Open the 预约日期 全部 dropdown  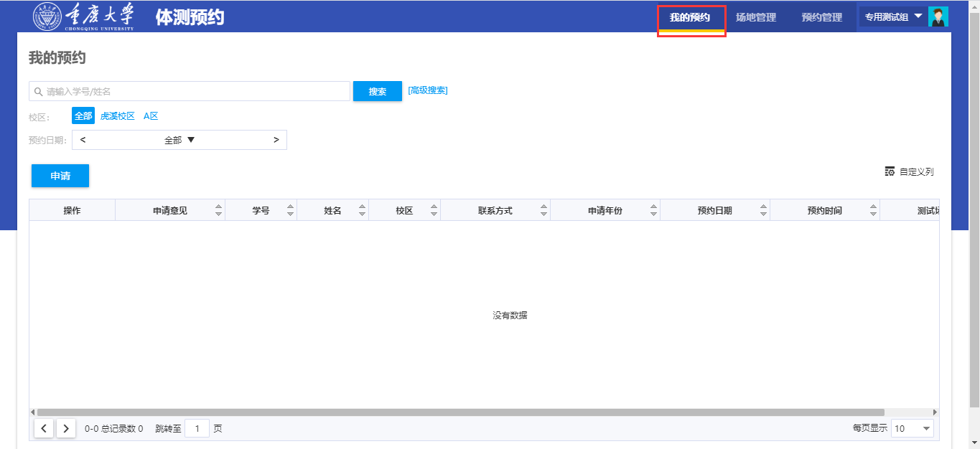(x=179, y=140)
